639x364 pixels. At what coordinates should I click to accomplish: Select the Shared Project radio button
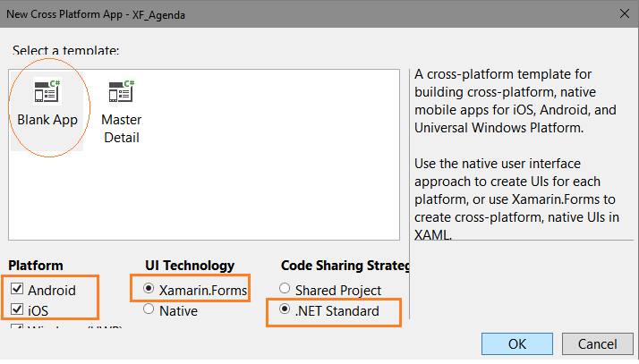click(285, 289)
